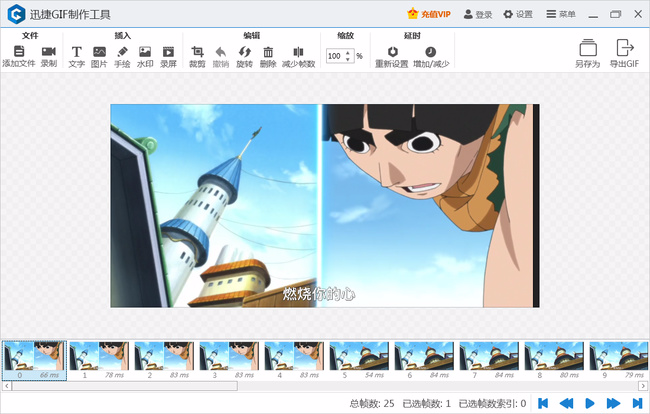650x414 pixels.
Task: Click the 充值VIP recharge button
Action: [429, 14]
